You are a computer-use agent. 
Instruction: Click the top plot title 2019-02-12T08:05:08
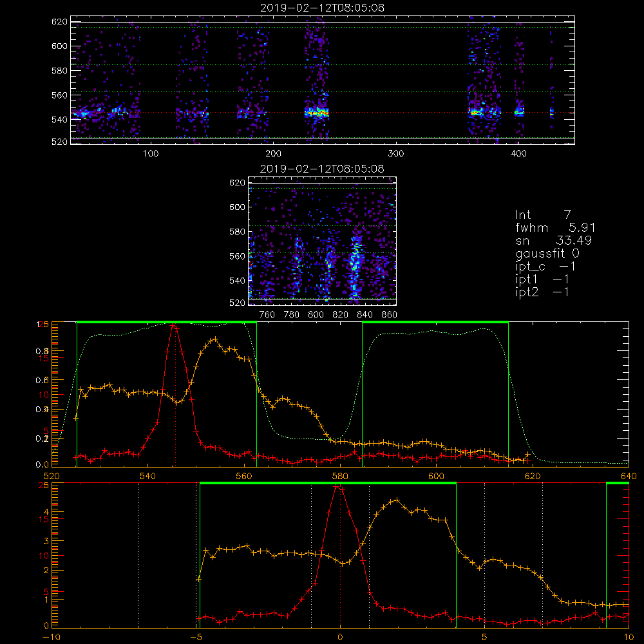322,8
